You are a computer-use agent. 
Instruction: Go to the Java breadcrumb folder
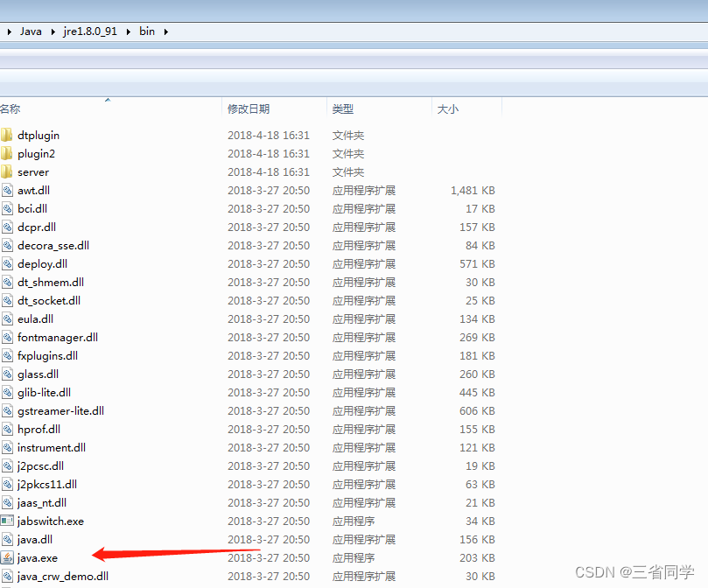click(31, 31)
